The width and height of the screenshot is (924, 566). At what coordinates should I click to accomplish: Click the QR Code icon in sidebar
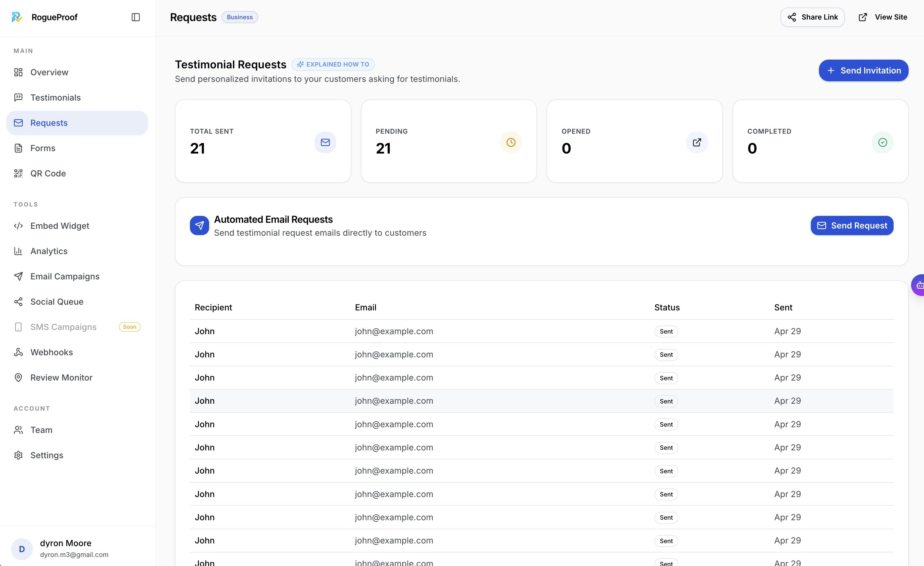(x=18, y=173)
